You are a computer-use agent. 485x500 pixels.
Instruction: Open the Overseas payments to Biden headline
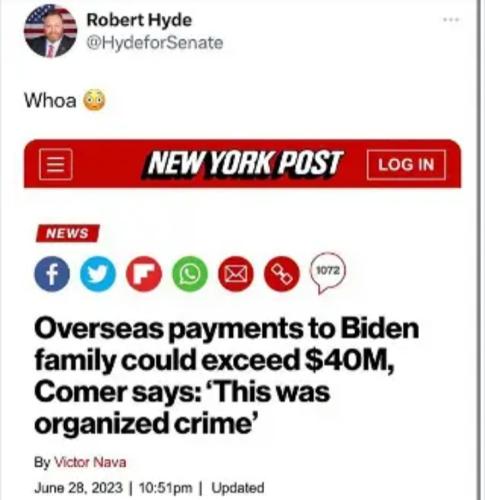227,376
